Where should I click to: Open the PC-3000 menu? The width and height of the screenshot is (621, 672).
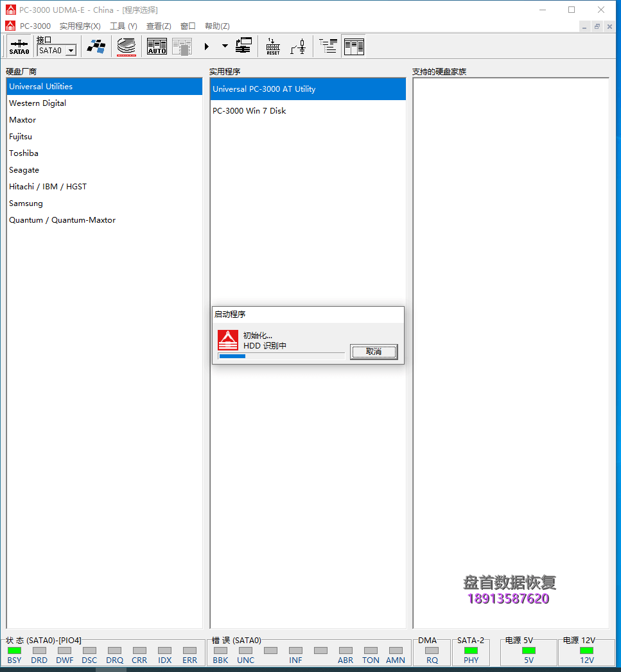pos(35,26)
